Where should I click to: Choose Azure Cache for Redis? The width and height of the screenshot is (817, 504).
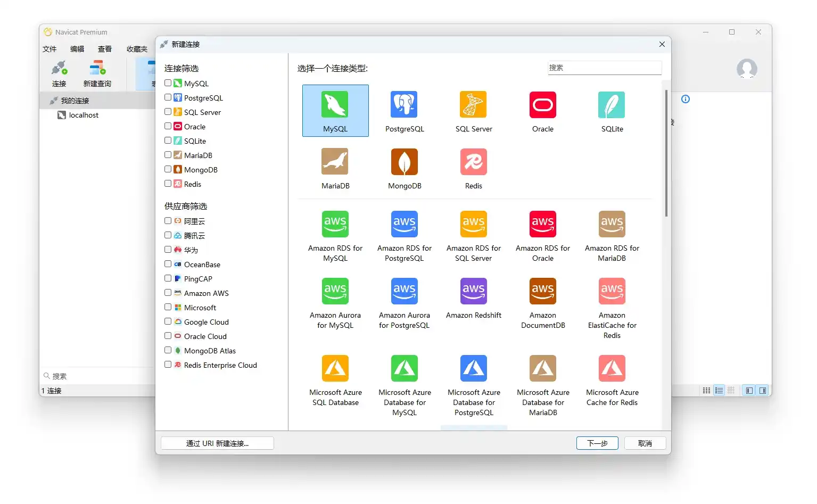pyautogui.click(x=612, y=381)
